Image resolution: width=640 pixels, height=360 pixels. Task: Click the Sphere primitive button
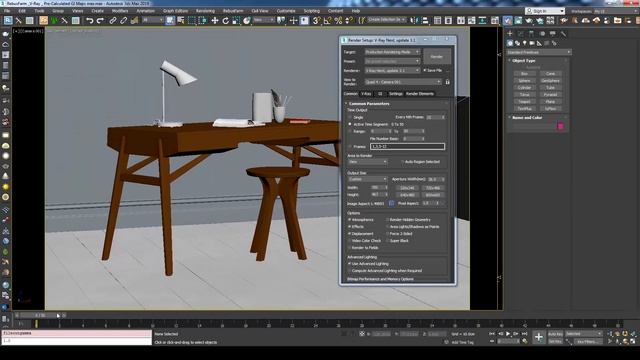pyautogui.click(x=524, y=81)
